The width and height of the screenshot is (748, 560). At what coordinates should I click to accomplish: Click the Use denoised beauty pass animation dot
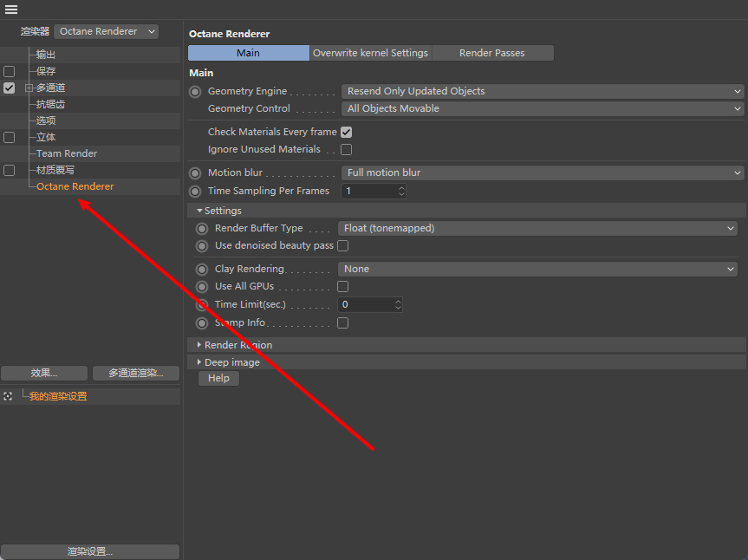(x=202, y=246)
